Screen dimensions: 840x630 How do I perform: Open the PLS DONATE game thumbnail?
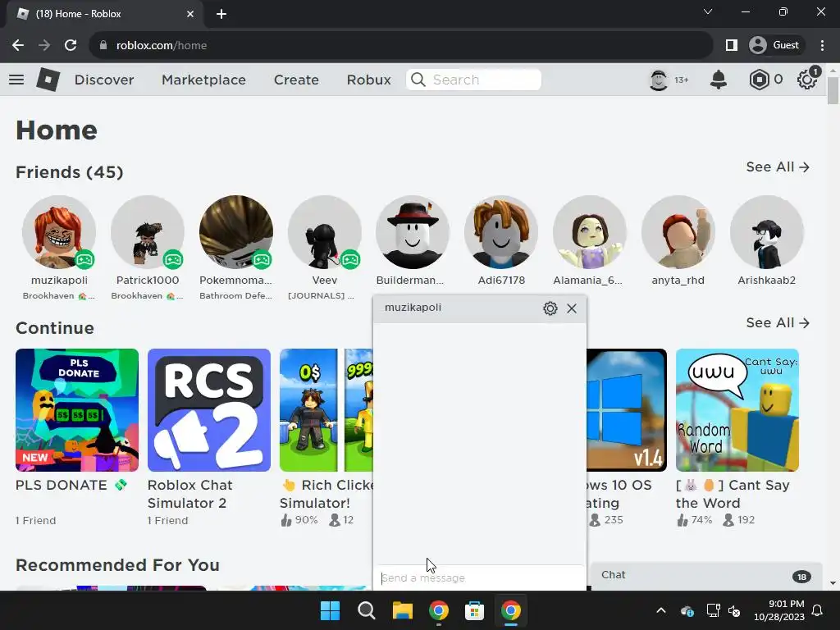[77, 410]
